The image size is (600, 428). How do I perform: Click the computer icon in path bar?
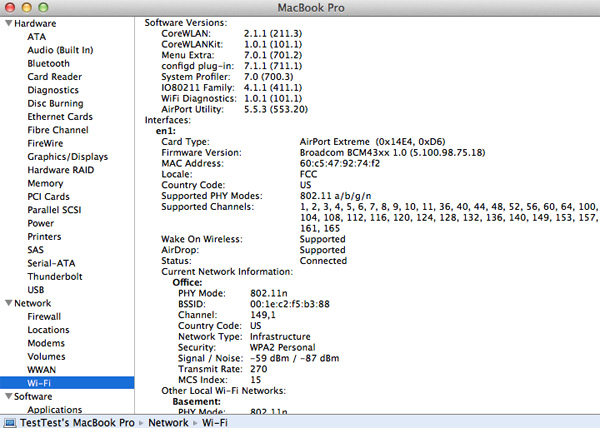pyautogui.click(x=10, y=423)
